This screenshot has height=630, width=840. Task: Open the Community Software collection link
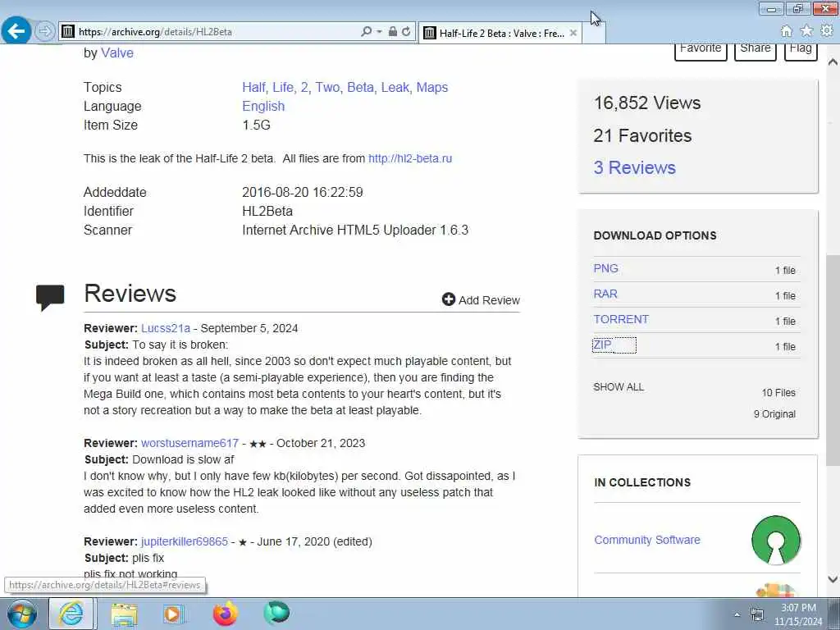(x=647, y=540)
